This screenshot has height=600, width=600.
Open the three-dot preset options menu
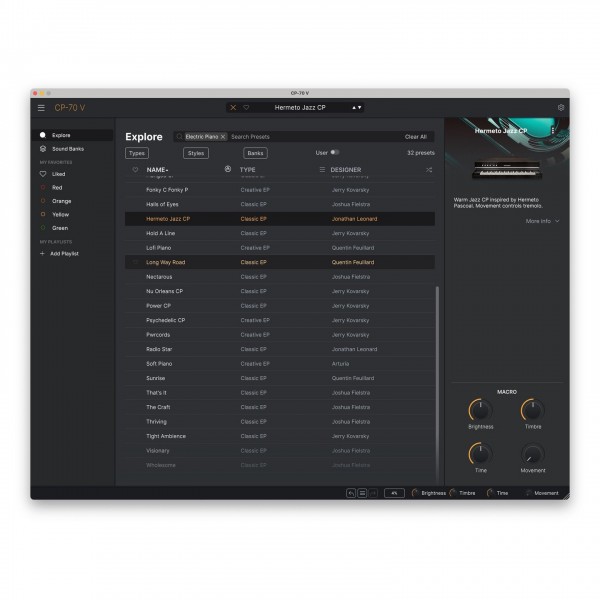[x=553, y=130]
